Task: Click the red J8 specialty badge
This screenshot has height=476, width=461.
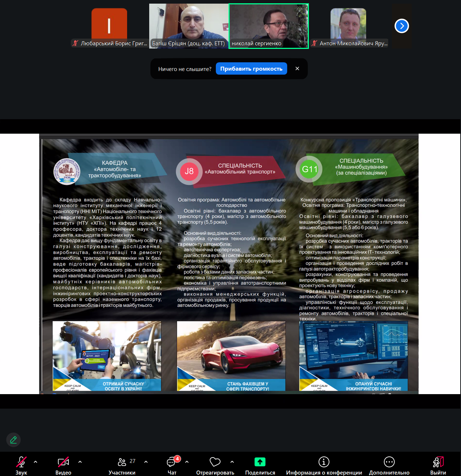Action: pyautogui.click(x=189, y=171)
